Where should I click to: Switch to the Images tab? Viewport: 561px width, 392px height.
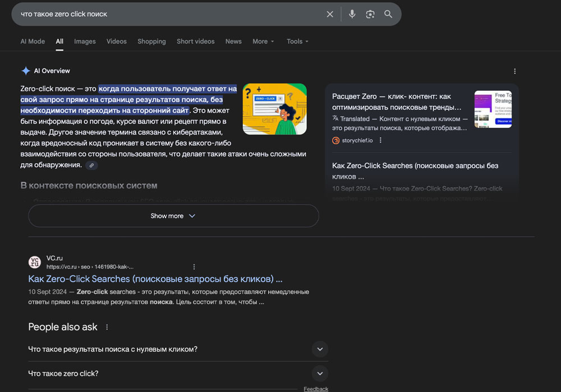pos(85,41)
